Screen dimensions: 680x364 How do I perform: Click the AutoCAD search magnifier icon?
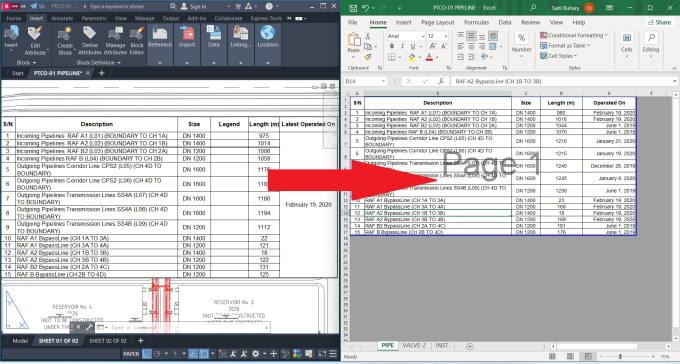coord(173,6)
